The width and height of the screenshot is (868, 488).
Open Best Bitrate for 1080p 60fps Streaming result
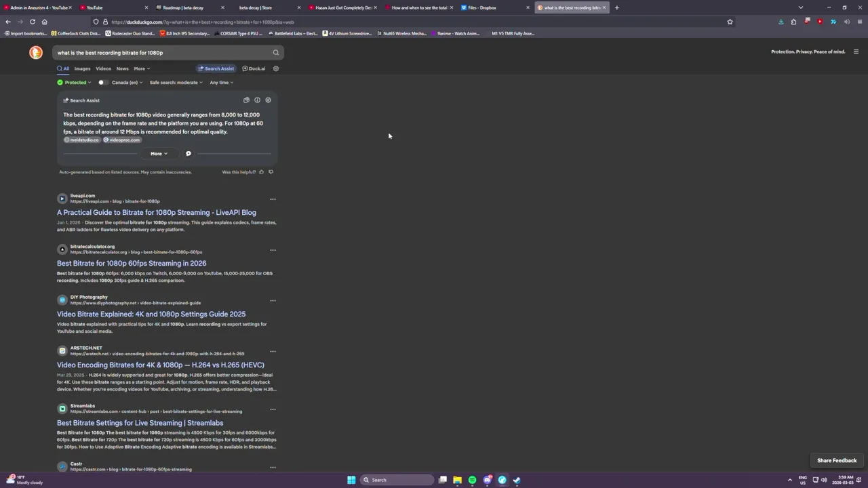pos(132,263)
